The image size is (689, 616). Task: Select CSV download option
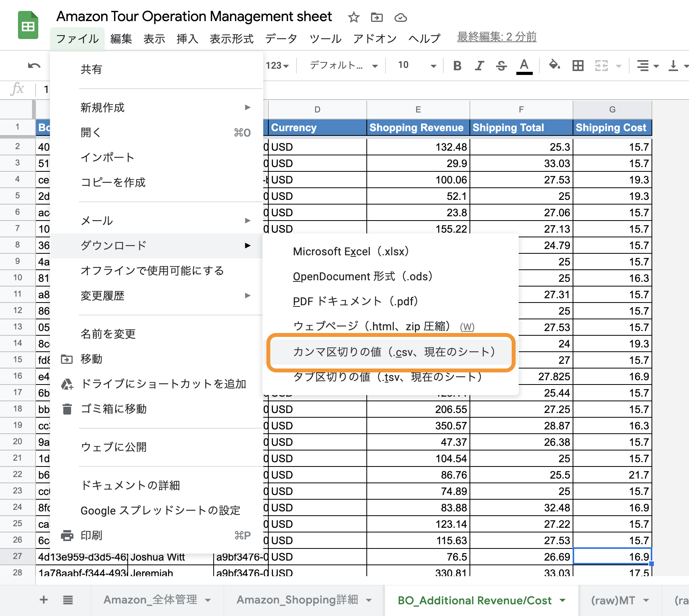(x=394, y=352)
